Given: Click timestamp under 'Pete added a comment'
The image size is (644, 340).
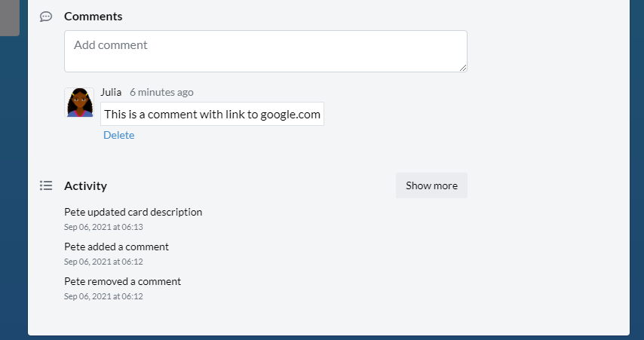Looking at the screenshot, I should (x=103, y=262).
